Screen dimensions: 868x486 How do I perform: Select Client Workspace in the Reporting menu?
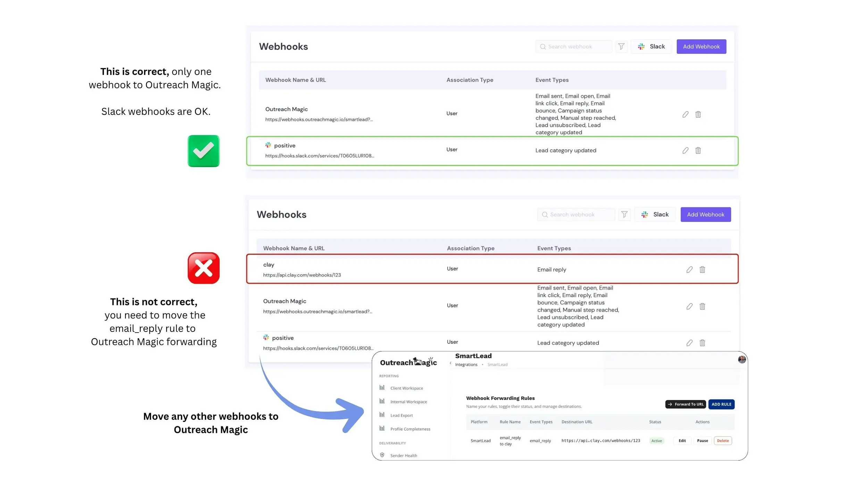[407, 388]
